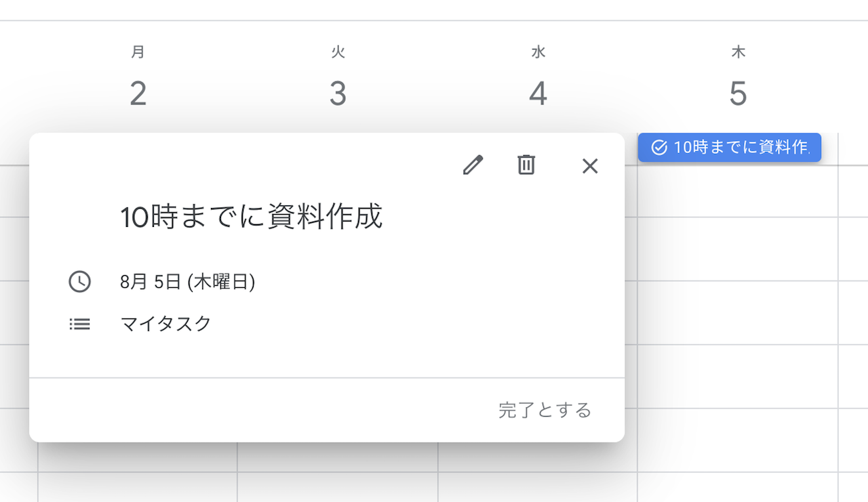Click the 水 weekday label
The image size is (868, 502).
[538, 52]
